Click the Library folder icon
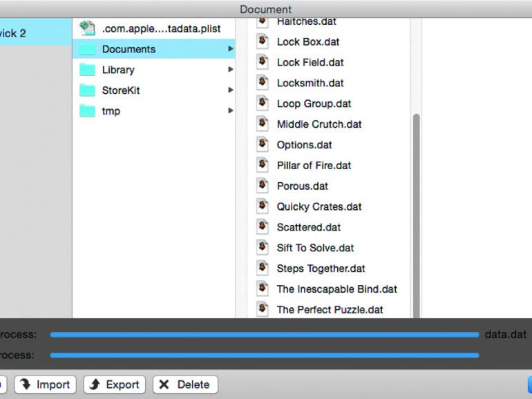This screenshot has width=532, height=399. click(x=87, y=70)
